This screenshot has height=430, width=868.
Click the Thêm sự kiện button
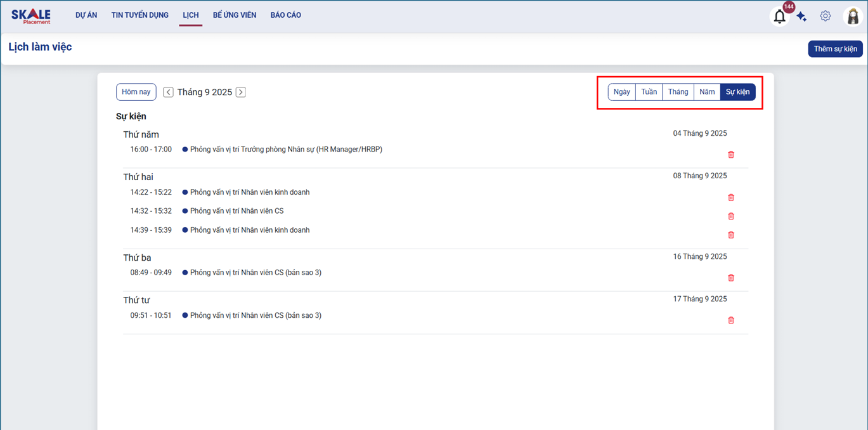pyautogui.click(x=835, y=49)
